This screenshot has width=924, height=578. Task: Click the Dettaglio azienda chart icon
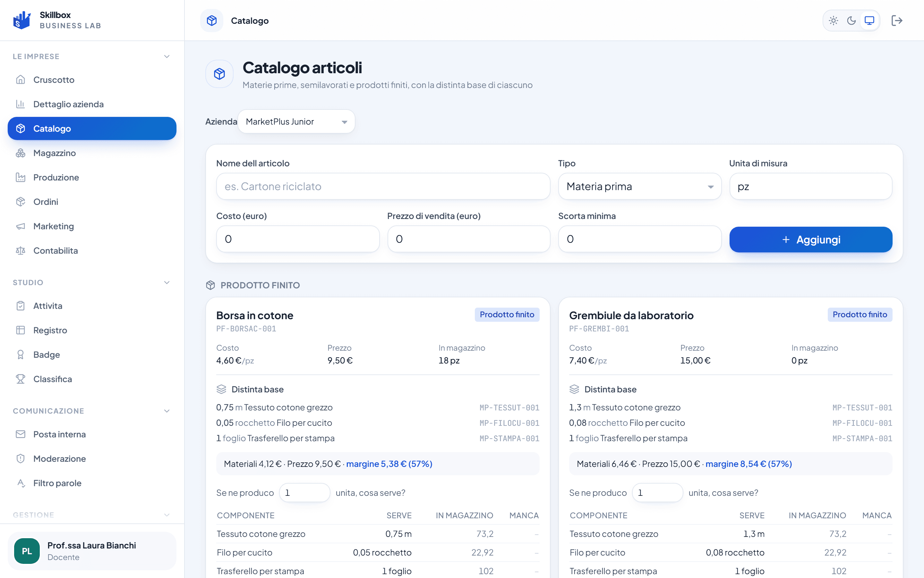point(21,104)
